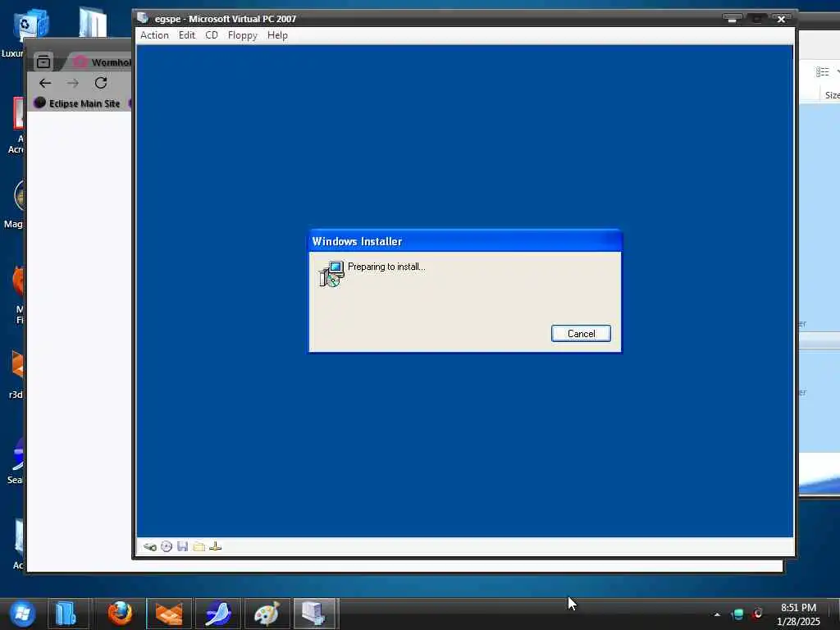Open the Action menu in Virtual PC
The width and height of the screenshot is (840, 630).
[154, 35]
